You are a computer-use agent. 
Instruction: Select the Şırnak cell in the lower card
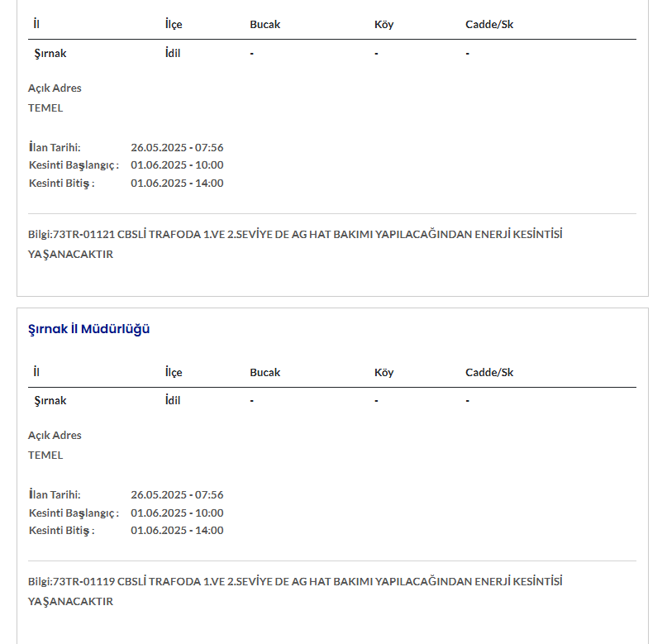pyautogui.click(x=50, y=400)
